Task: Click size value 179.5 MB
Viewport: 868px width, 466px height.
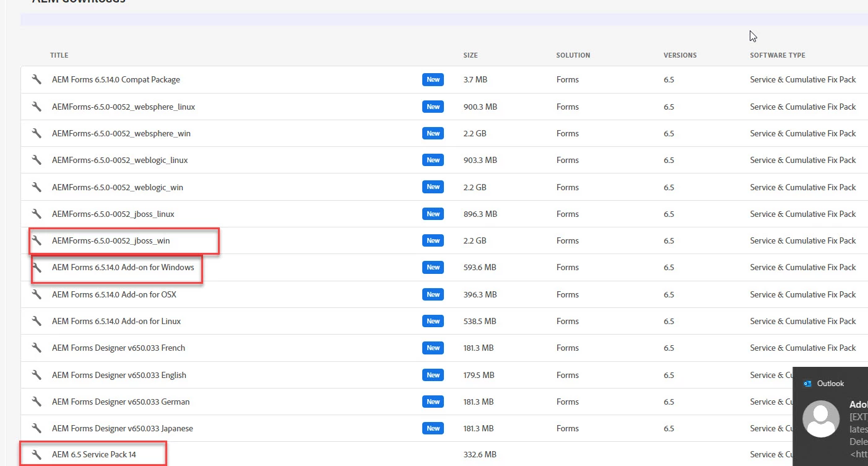Action: (479, 375)
